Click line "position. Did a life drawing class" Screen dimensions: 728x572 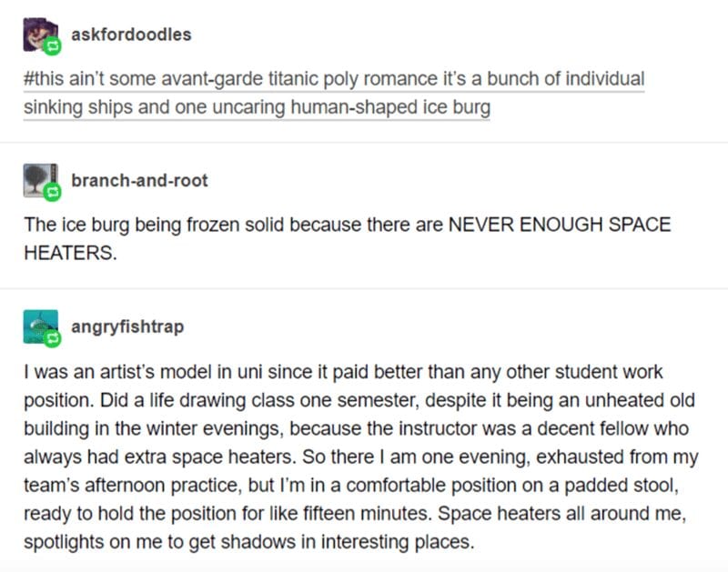coord(359,400)
